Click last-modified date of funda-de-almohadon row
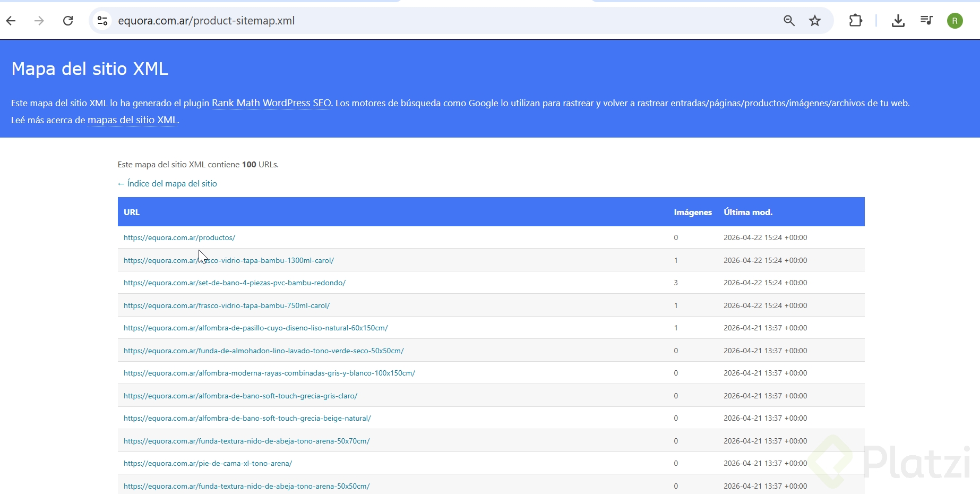The image size is (980, 494). (766, 351)
